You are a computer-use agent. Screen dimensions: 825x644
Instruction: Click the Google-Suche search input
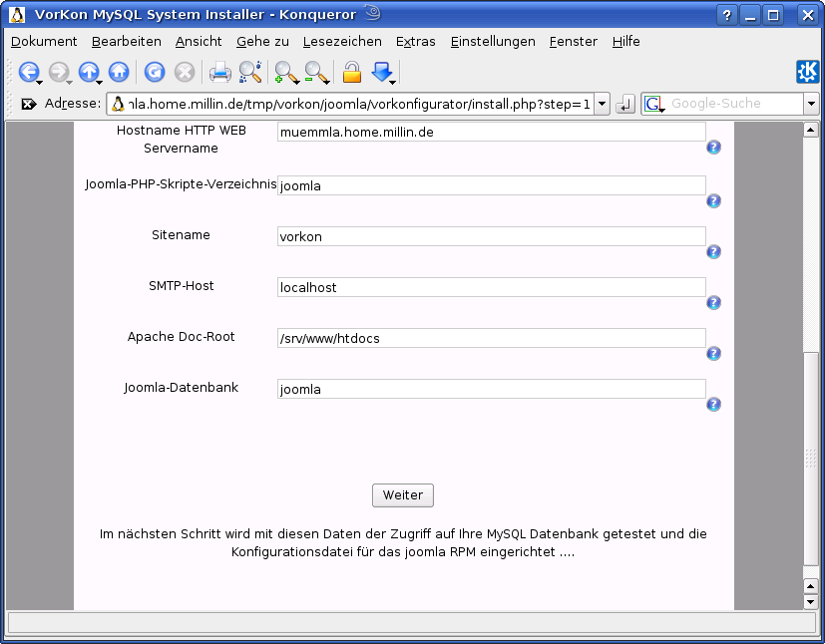(735, 104)
